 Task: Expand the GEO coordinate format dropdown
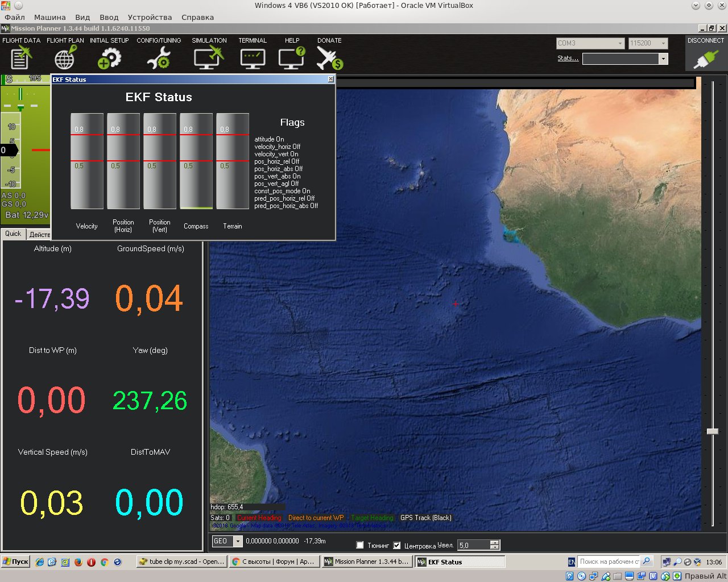tap(238, 541)
